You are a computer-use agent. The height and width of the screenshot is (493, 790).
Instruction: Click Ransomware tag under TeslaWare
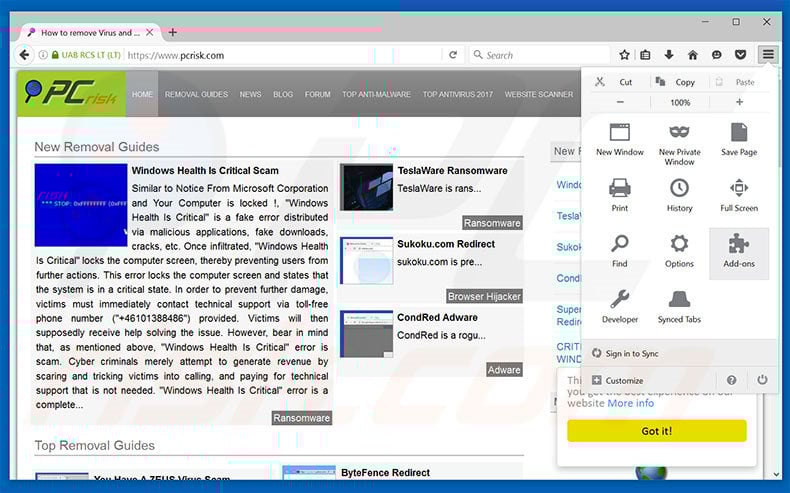(x=492, y=223)
